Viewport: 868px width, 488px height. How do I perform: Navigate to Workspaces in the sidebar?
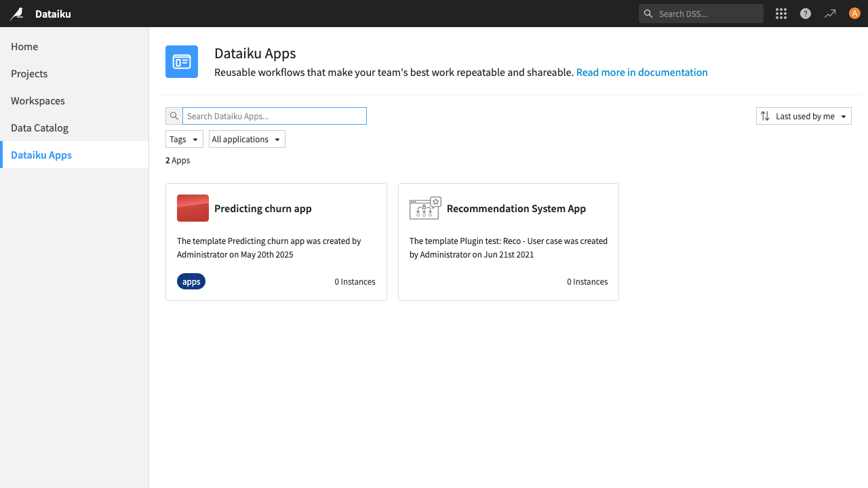tap(38, 101)
